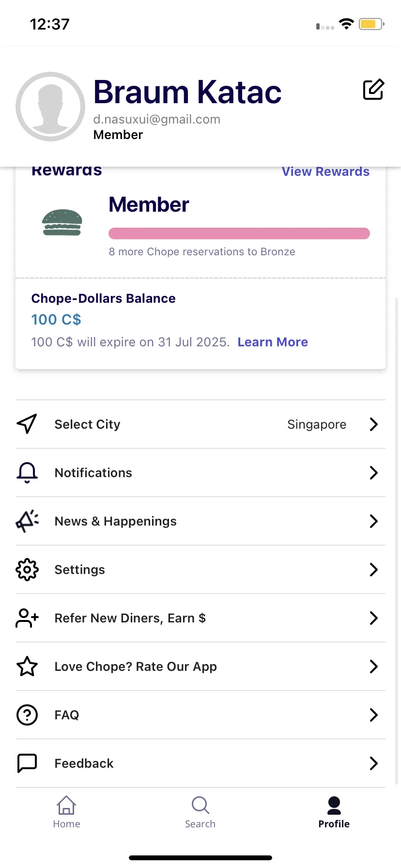Expand Select City chevron next to Singapore
Viewport: 401px width, 868px height.
pyautogui.click(x=373, y=424)
